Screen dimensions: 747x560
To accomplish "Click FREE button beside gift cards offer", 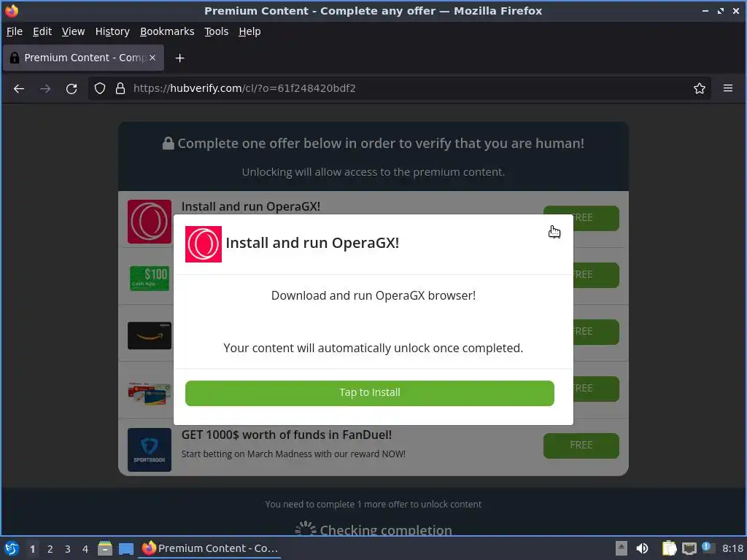I will tap(596, 389).
